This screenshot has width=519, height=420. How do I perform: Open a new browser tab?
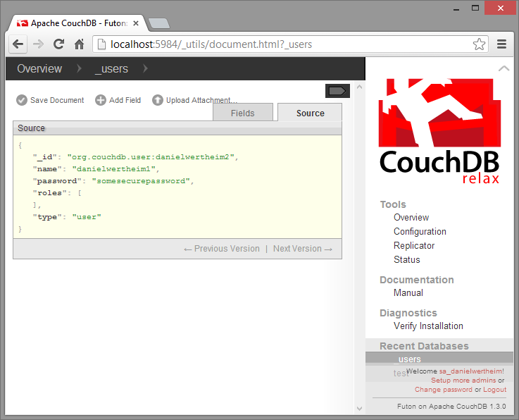tap(159, 23)
